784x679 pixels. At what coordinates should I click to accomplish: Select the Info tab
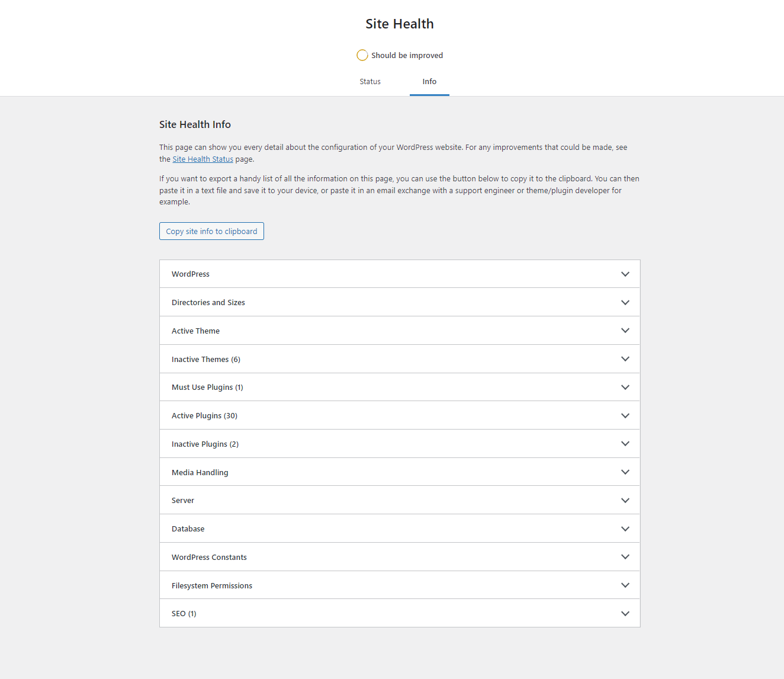click(429, 82)
